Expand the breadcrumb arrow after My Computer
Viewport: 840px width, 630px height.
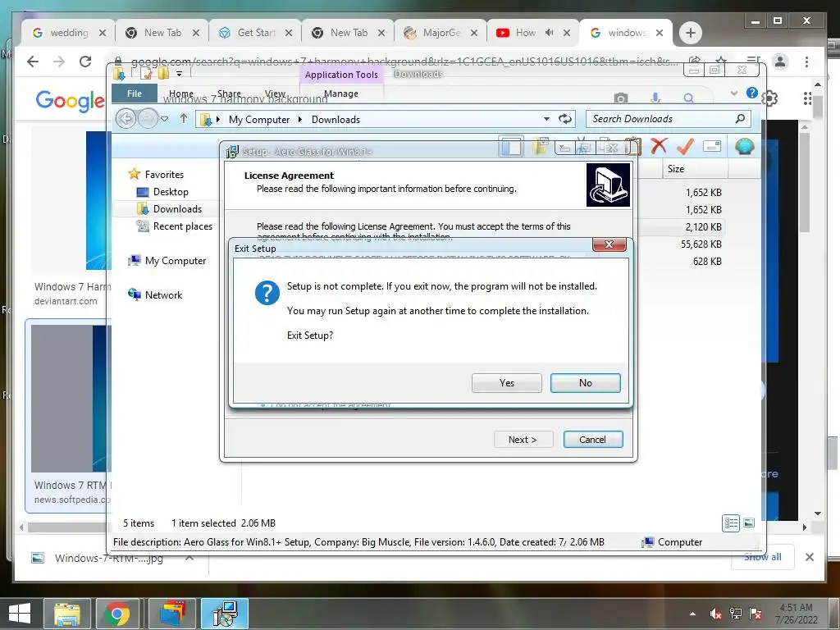click(300, 120)
